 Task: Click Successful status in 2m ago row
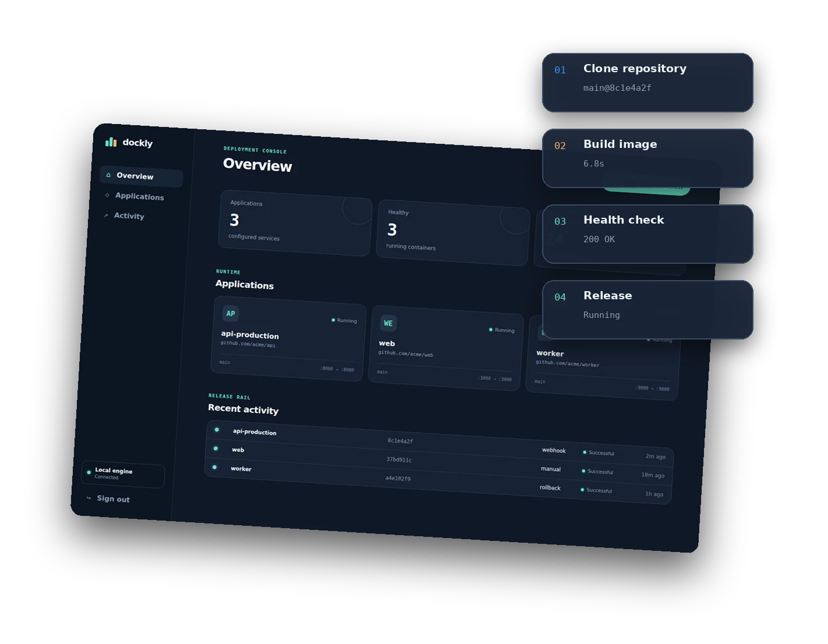599,452
